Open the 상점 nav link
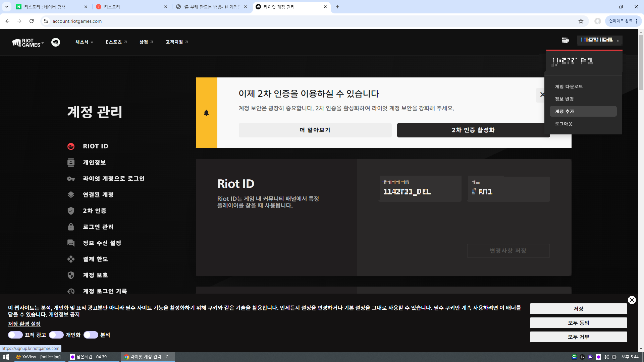 click(x=146, y=42)
